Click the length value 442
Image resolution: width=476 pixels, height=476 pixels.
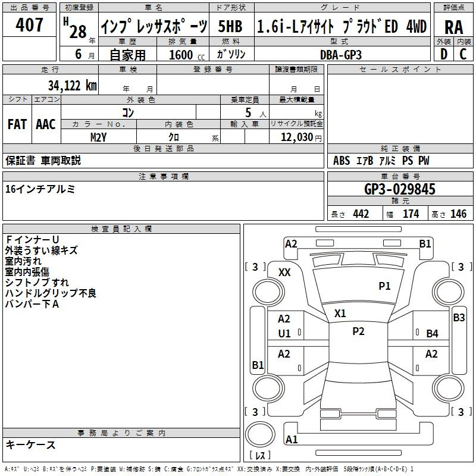(x=361, y=214)
